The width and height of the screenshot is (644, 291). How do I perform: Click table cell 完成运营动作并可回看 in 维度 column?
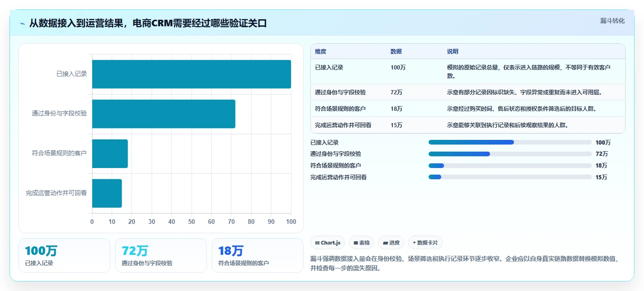[343, 125]
